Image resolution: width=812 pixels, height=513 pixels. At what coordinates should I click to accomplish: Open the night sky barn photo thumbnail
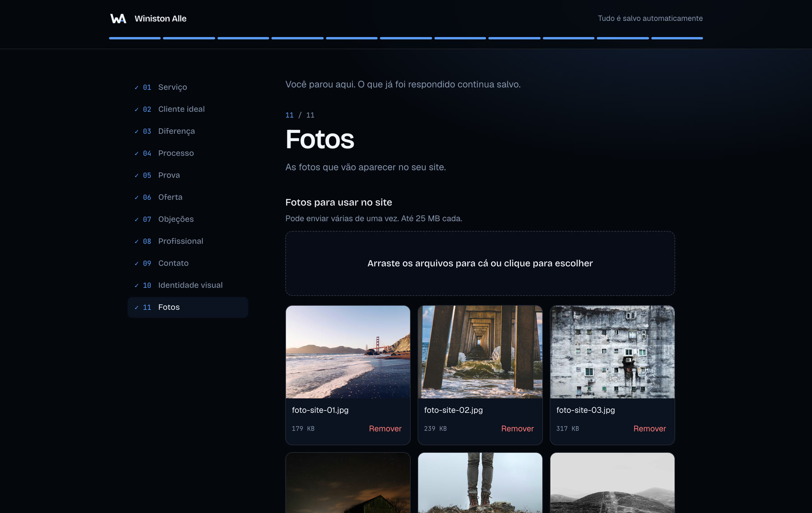(348, 483)
